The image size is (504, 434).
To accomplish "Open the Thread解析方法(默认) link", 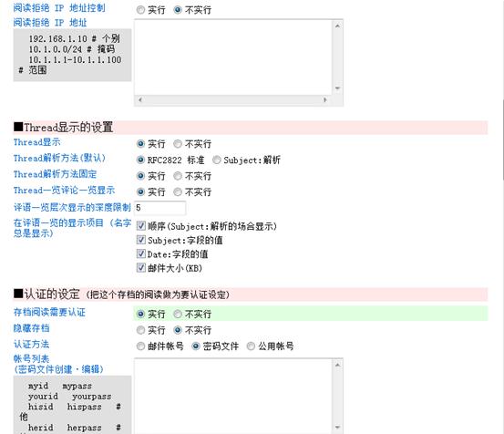I will (x=59, y=158).
